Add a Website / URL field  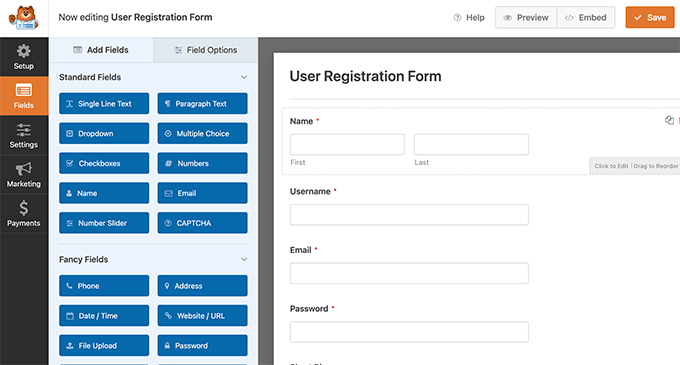click(203, 316)
